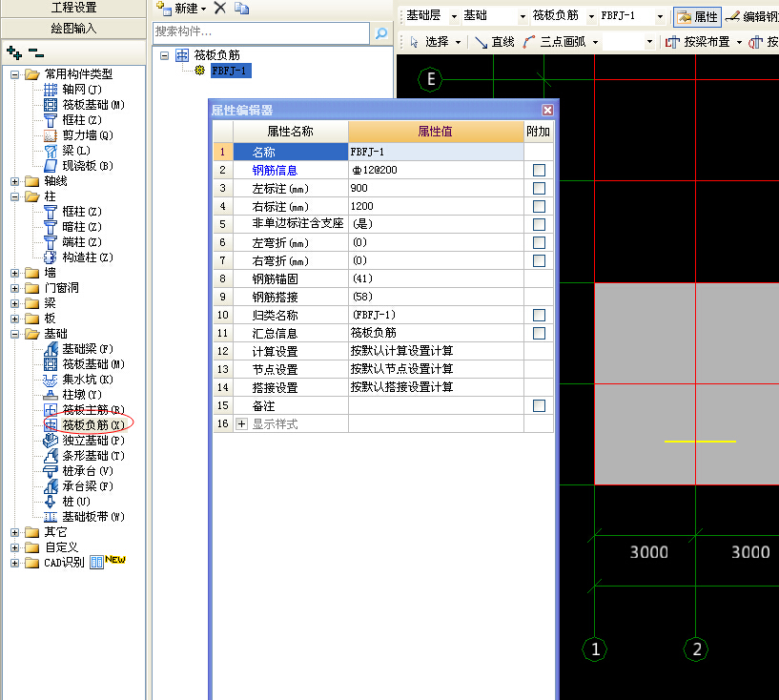Click the 钢筋信息 value cell

pyautogui.click(x=436, y=171)
